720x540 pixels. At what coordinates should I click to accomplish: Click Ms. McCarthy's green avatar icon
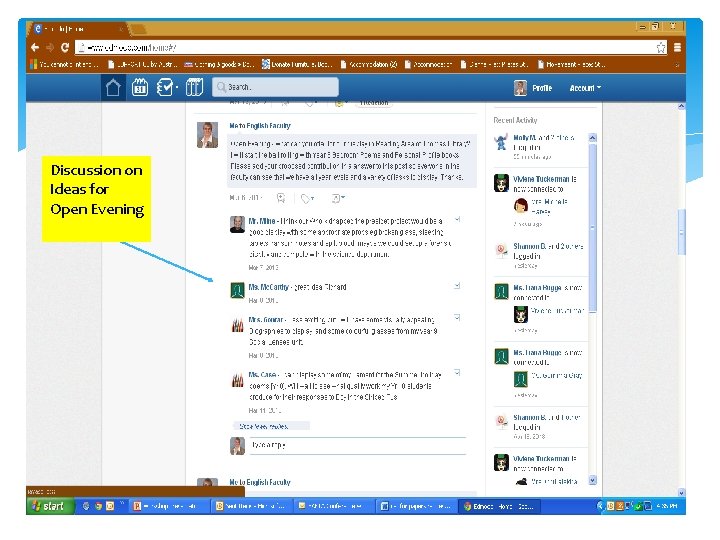pyautogui.click(x=237, y=291)
